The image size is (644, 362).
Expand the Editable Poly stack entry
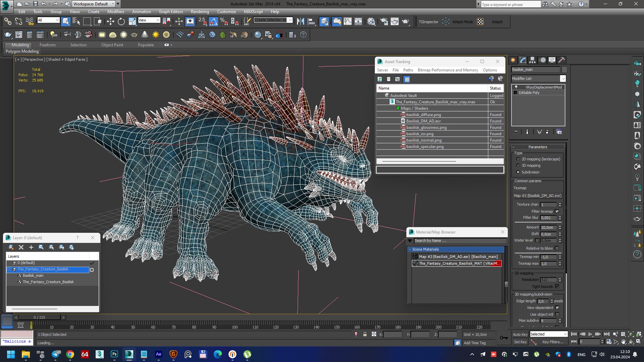pyautogui.click(x=515, y=93)
